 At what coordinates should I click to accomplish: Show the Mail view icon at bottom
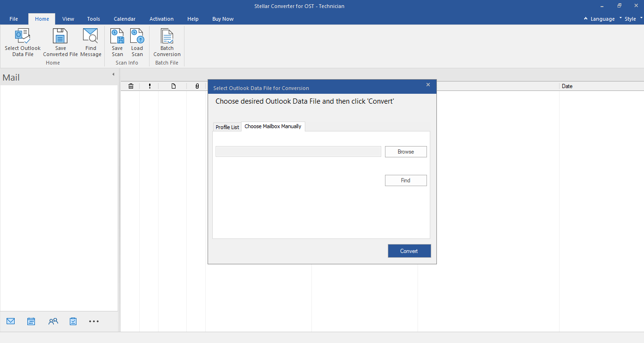coord(11,321)
